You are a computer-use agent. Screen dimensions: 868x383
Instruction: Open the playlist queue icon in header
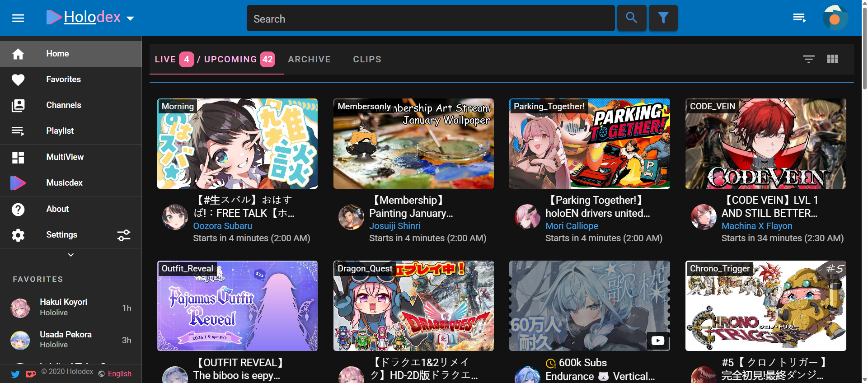[799, 18]
